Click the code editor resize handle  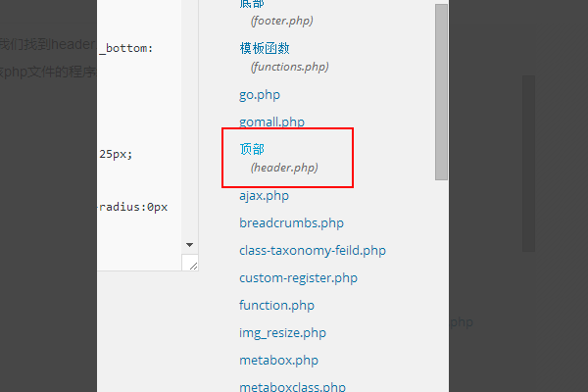(192, 264)
